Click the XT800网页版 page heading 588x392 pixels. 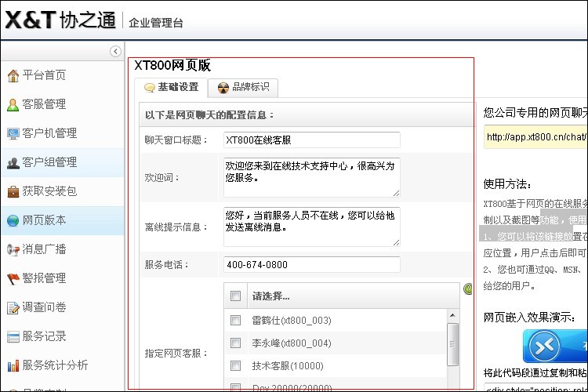coord(172,65)
